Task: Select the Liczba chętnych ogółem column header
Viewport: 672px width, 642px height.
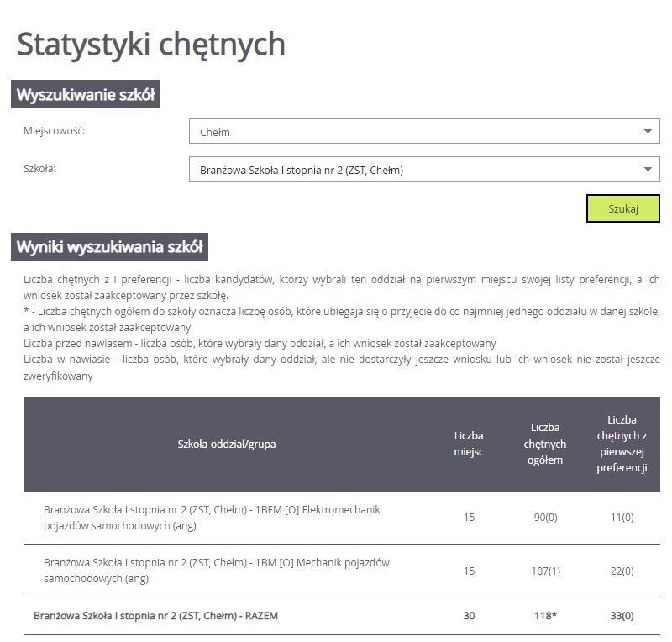Action: tap(545, 444)
